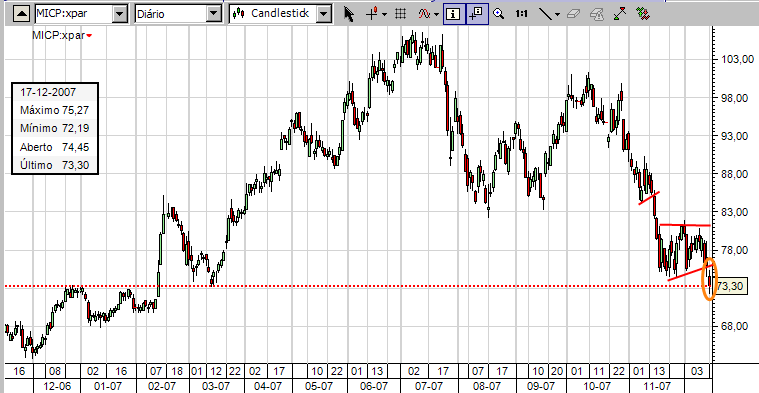Expand the crosshair tool options arrow
Viewport: 759px width, 393px height.
[384, 15]
